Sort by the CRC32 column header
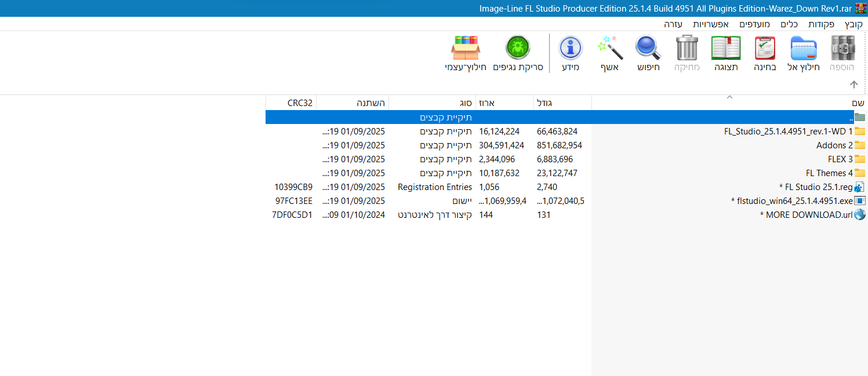This screenshot has width=868, height=376. (300, 103)
